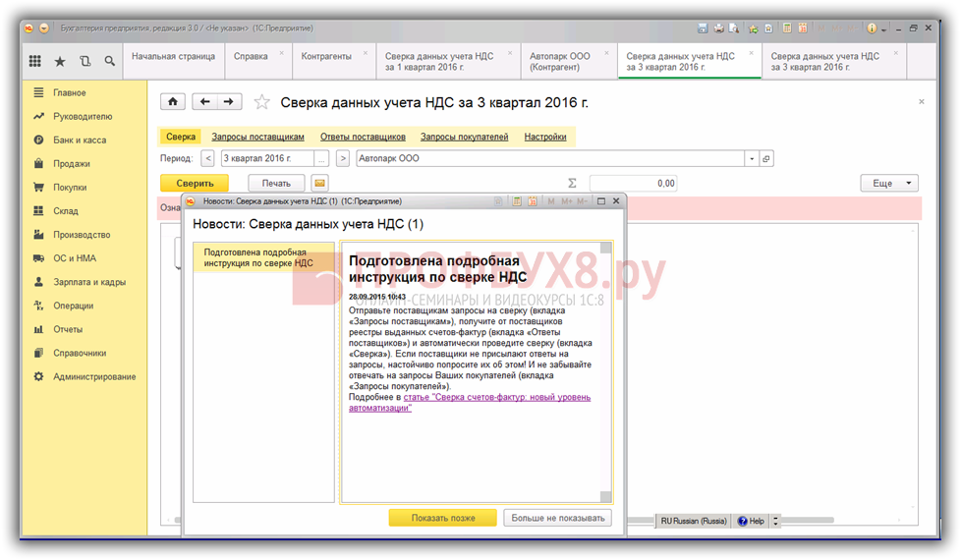The image size is (961, 560).
Task: Open Favorites via the star icon
Action: tap(60, 61)
